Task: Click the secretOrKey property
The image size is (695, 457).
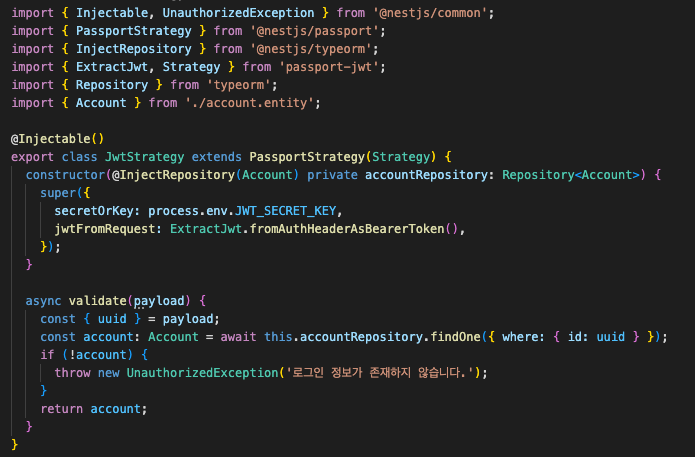Action: tap(94, 211)
